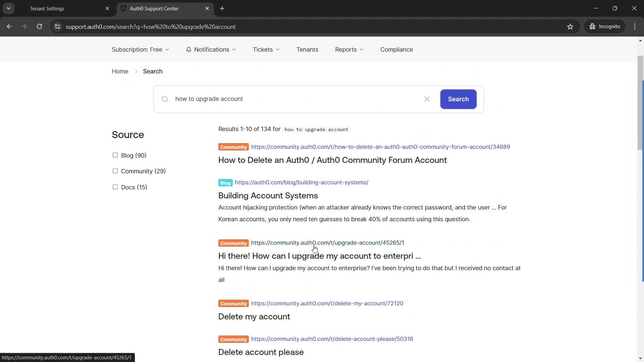Expand the Notifications dropdown chevron
The image size is (644, 362).
(x=234, y=50)
